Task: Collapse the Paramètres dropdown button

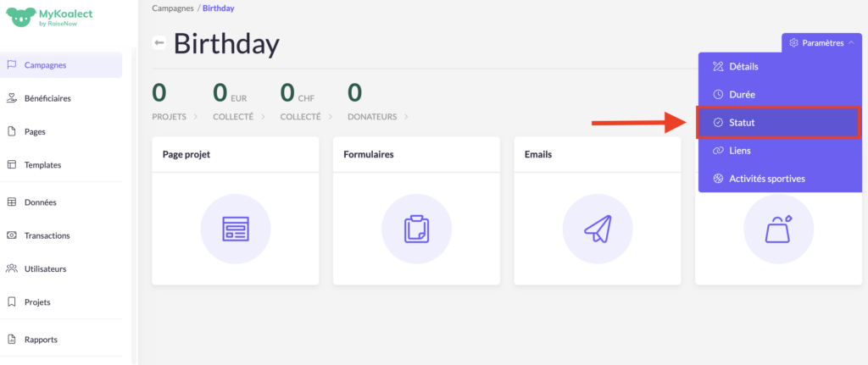Action: coord(821,43)
